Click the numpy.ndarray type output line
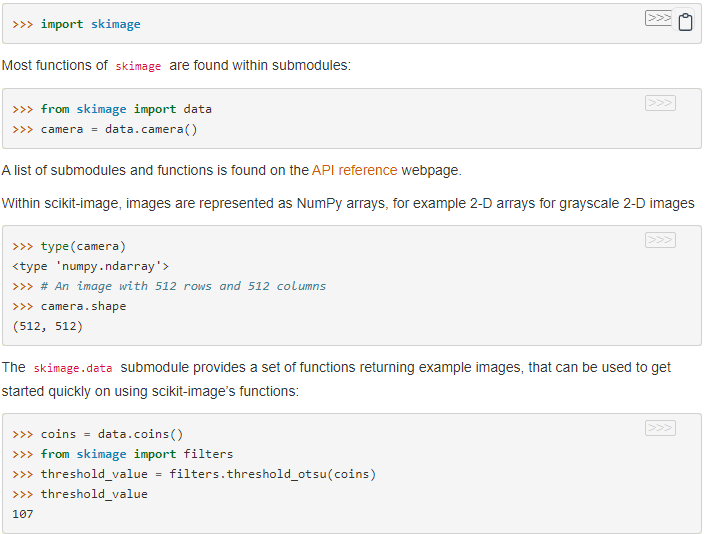Screen dimensions: 718x534 tap(90, 267)
